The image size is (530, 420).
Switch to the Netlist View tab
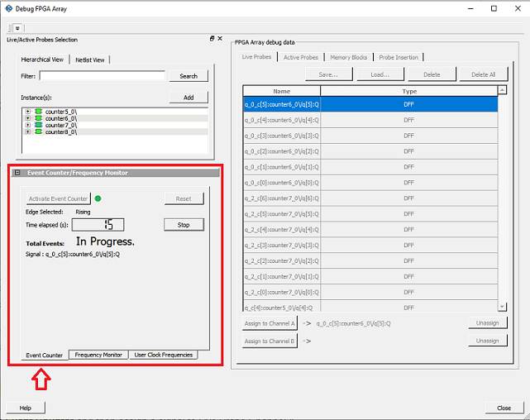click(90, 60)
